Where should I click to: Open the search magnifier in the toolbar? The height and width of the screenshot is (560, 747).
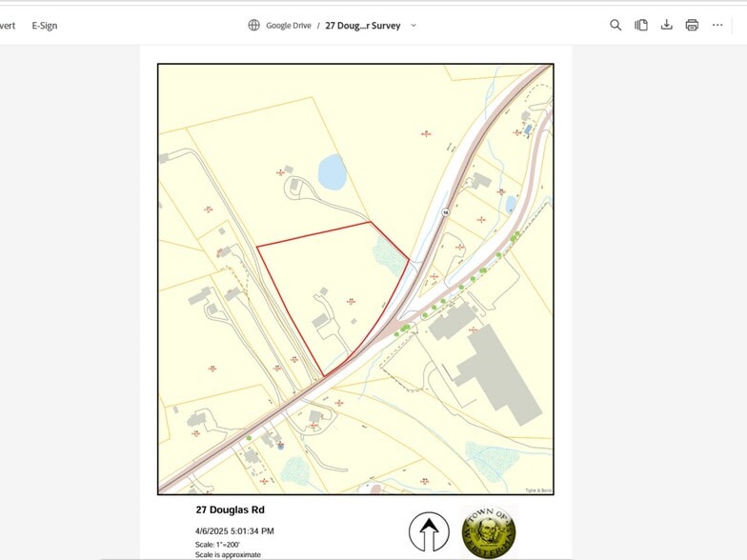[616, 25]
